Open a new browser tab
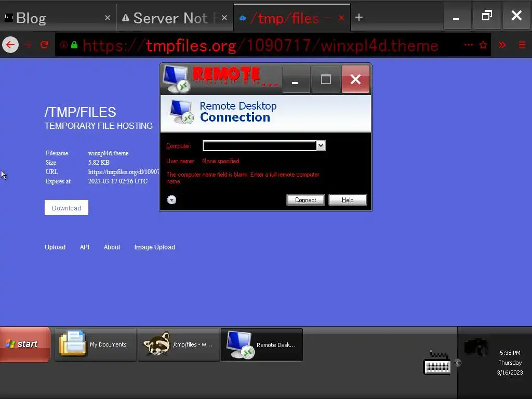Screen dimensions: 532x399 (x=359, y=17)
